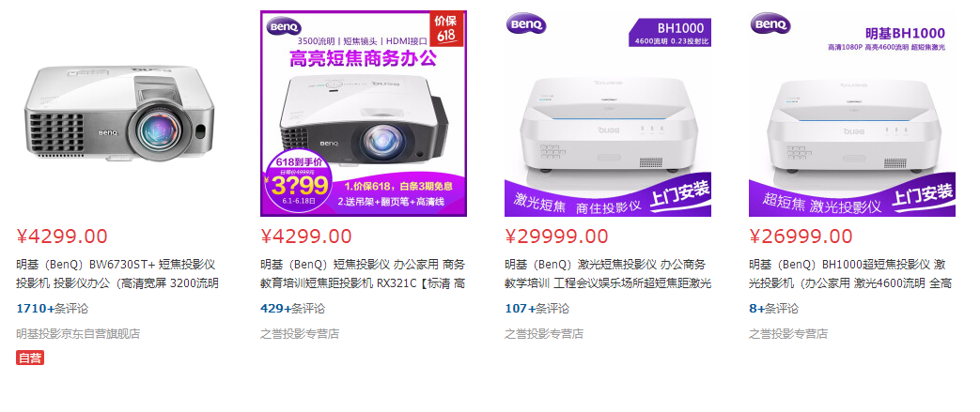Image resolution: width=980 pixels, height=412 pixels.
Task: Click the 618到手价 price bubble
Action: point(298,181)
